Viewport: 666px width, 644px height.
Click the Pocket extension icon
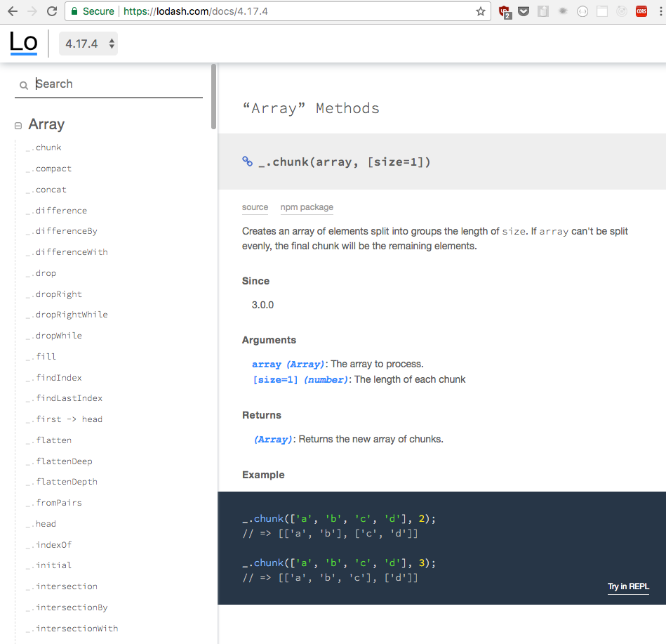[x=524, y=11]
